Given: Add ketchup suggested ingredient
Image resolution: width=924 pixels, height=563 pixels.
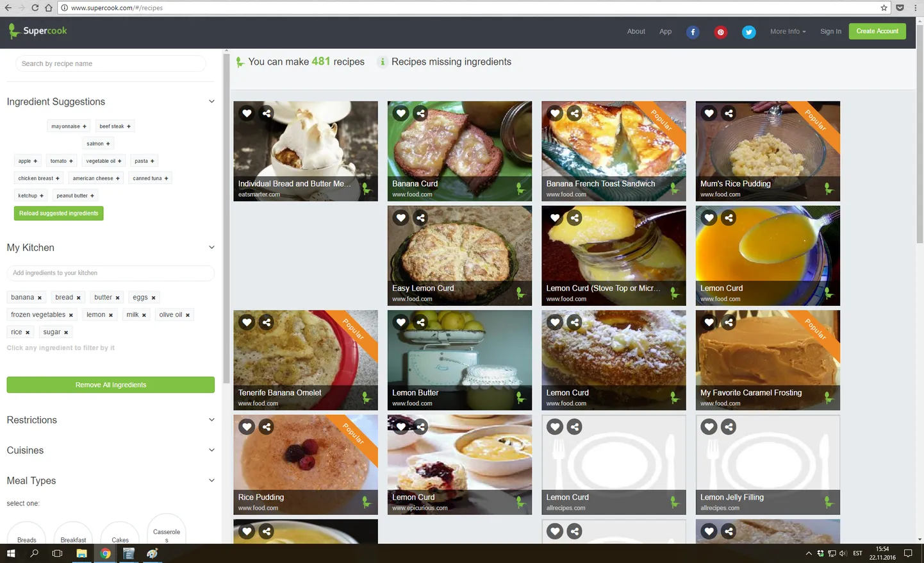Looking at the screenshot, I should (x=31, y=196).
